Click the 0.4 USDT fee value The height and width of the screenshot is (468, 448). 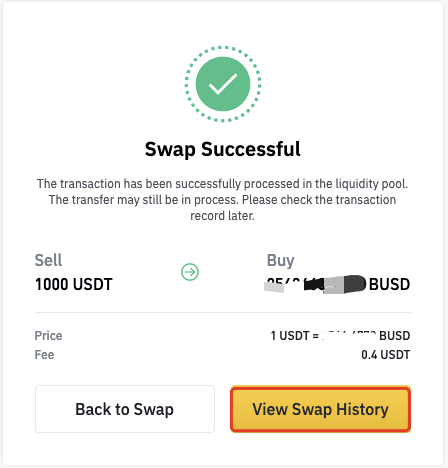pos(386,355)
